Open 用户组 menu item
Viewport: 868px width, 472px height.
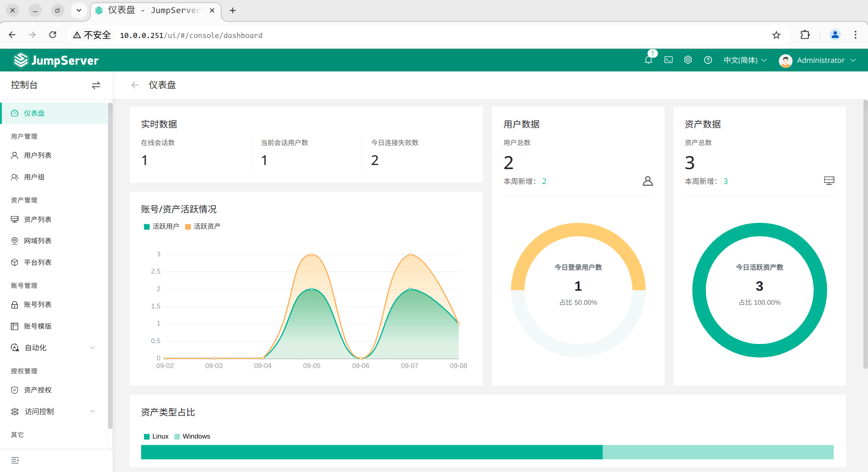[54, 177]
